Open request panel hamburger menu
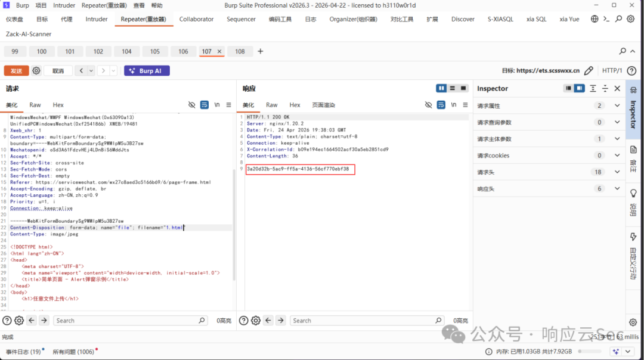The image size is (644, 360). [x=229, y=105]
